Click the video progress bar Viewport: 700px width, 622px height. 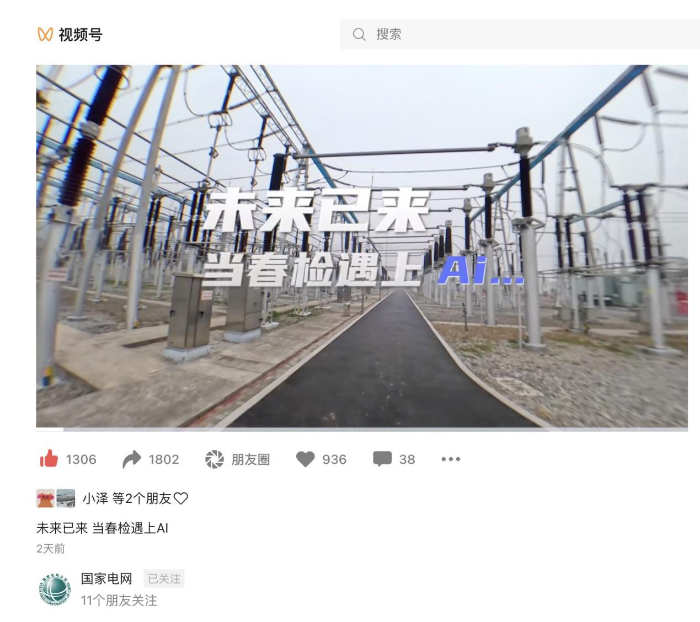(362, 430)
